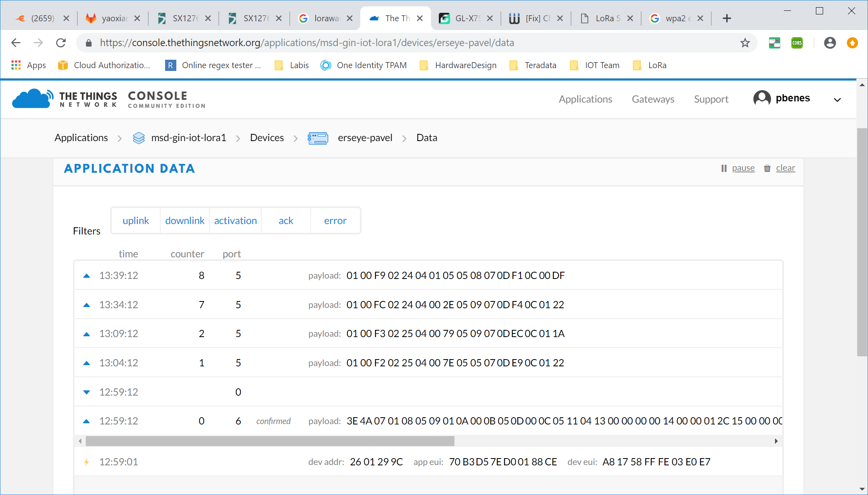Click the page vertical scrollbar thumb
Image resolution: width=868 pixels, height=495 pixels.
click(862, 242)
